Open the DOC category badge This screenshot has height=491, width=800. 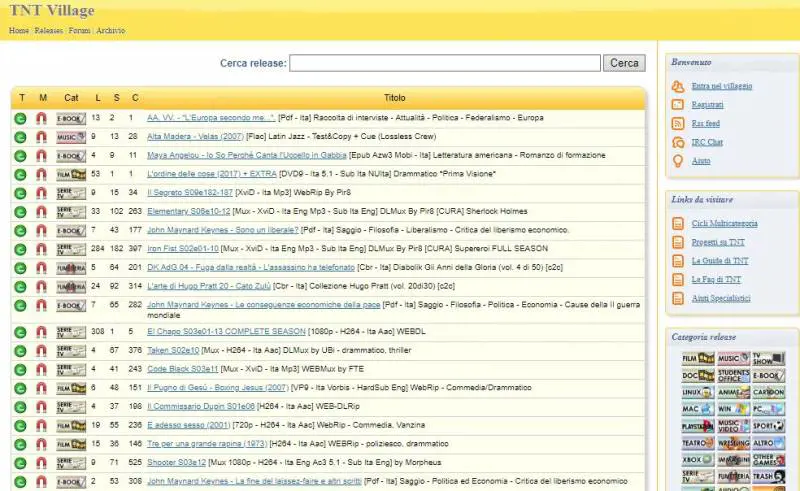coord(698,375)
